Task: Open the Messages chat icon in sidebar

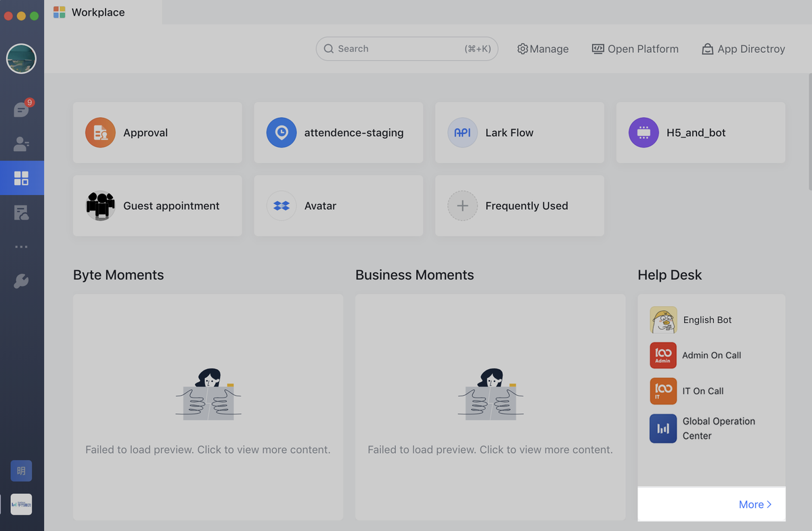Action: coord(22,108)
